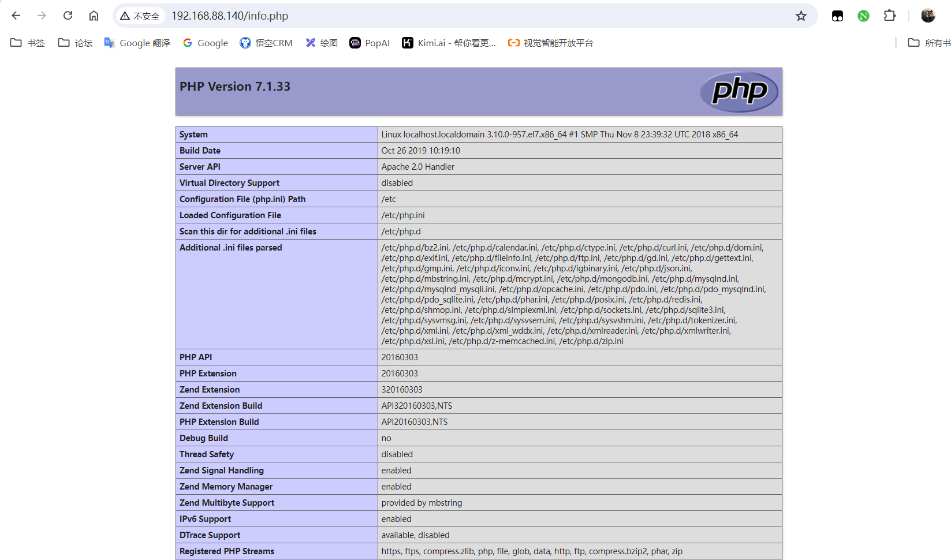
Task: Click the API320160303,NTS value
Action: pyautogui.click(x=417, y=406)
